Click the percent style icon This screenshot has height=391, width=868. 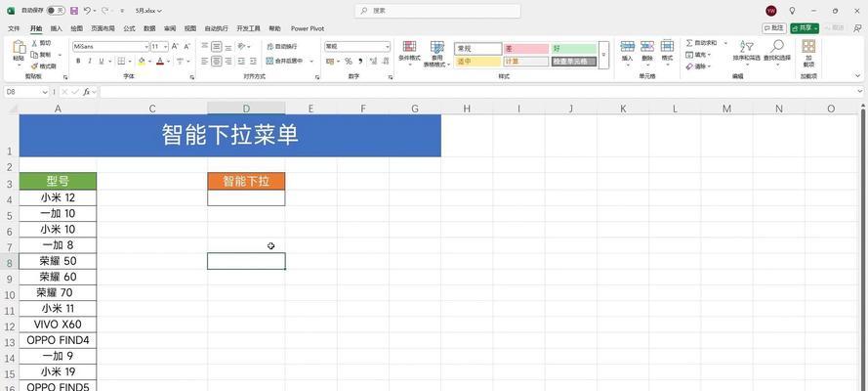pyautogui.click(x=349, y=61)
